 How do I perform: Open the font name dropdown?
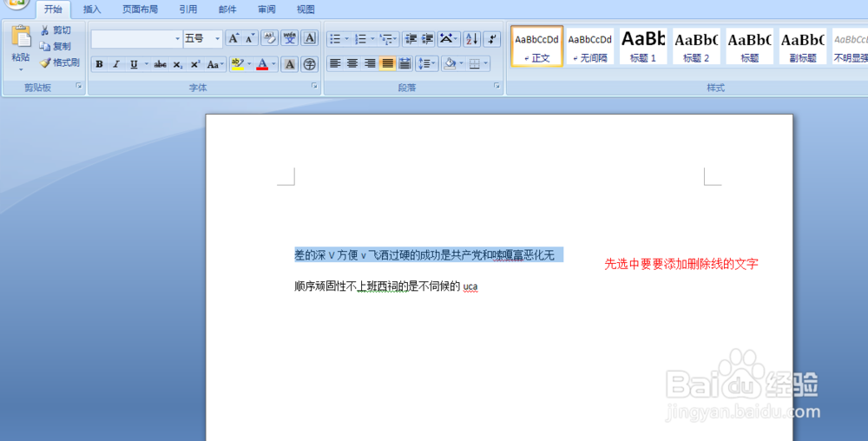tap(178, 39)
